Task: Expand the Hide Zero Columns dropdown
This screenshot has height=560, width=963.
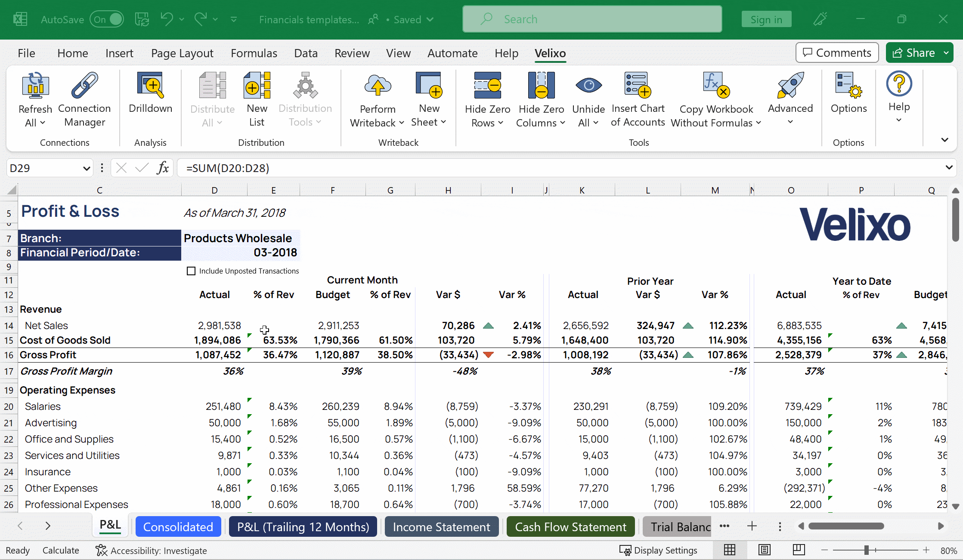Action: click(x=563, y=123)
